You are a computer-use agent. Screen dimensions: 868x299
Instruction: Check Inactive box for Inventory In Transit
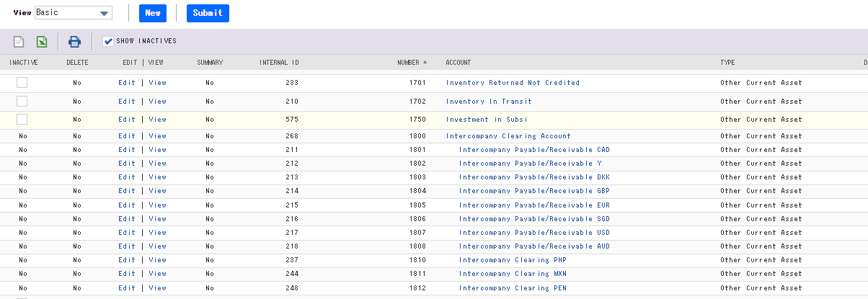point(22,102)
